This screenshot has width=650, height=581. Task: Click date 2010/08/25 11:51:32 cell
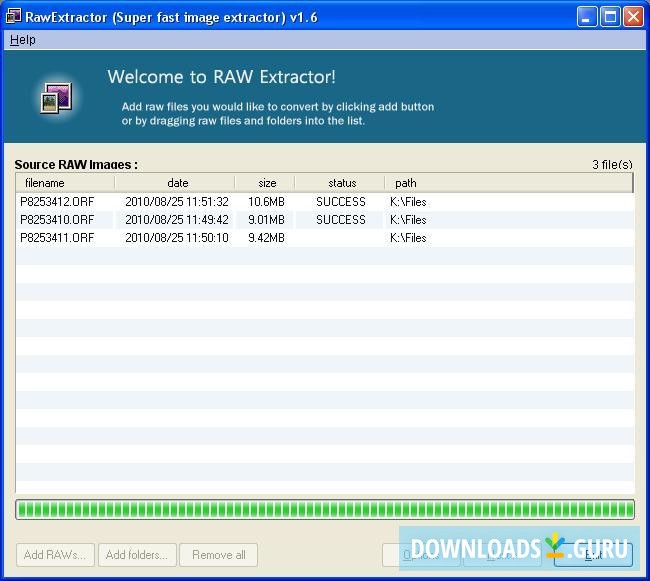[x=177, y=202]
